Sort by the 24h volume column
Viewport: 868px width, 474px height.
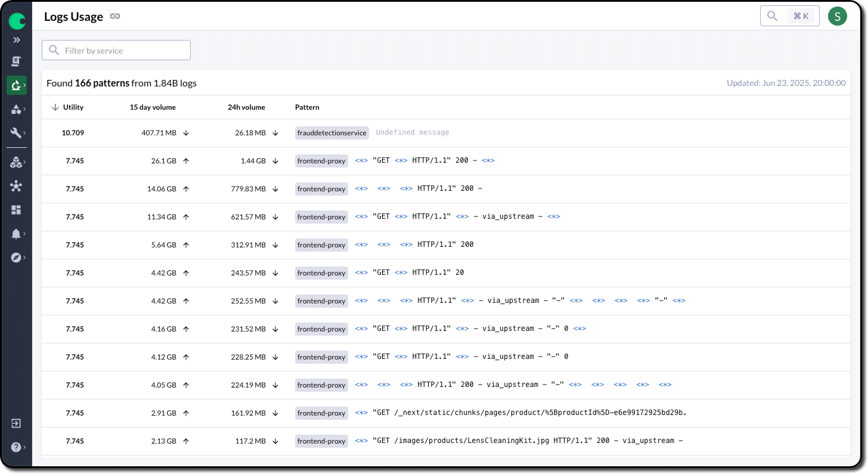coord(246,107)
